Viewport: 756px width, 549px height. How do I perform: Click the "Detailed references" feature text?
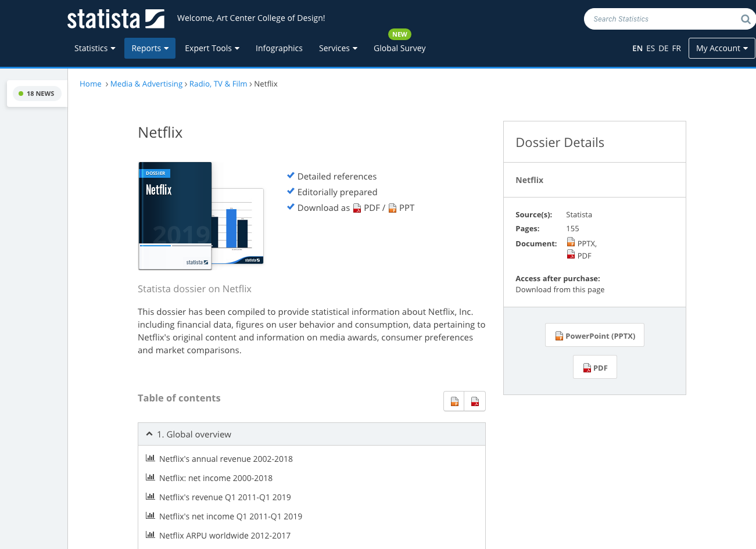pos(337,176)
